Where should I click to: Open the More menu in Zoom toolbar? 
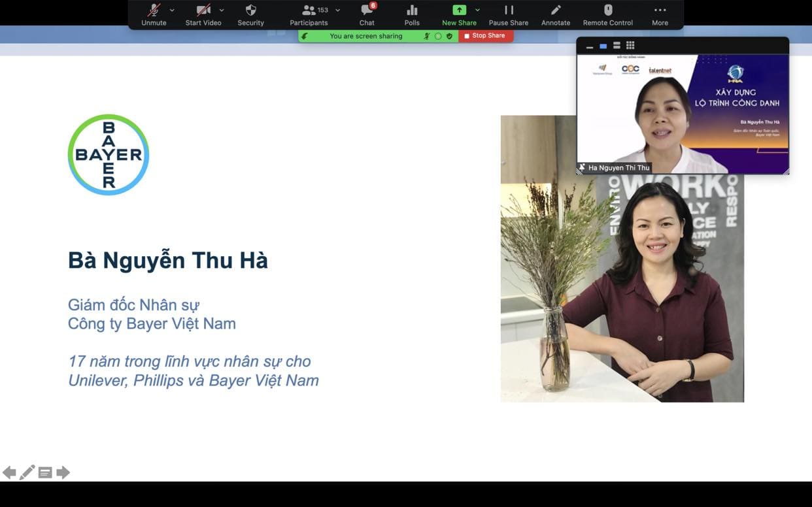[660, 15]
